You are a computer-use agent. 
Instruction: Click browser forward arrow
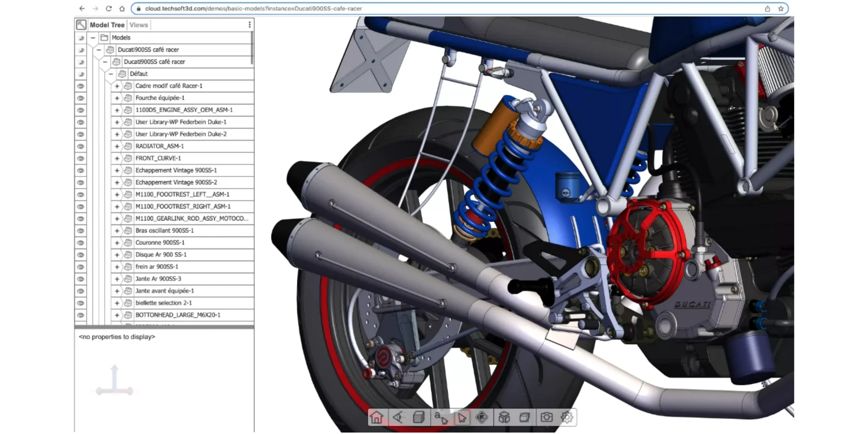[x=95, y=8]
